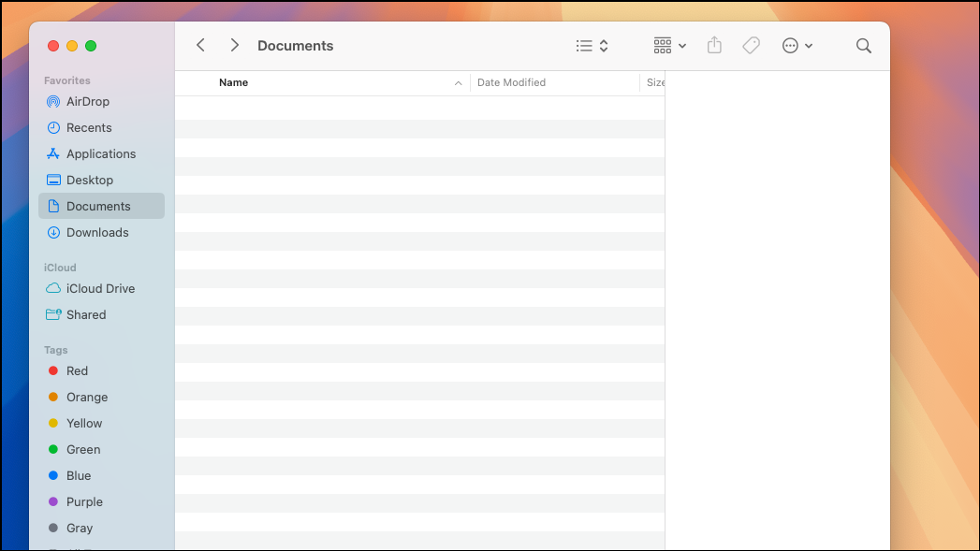Select Documents in the sidebar

tap(101, 206)
